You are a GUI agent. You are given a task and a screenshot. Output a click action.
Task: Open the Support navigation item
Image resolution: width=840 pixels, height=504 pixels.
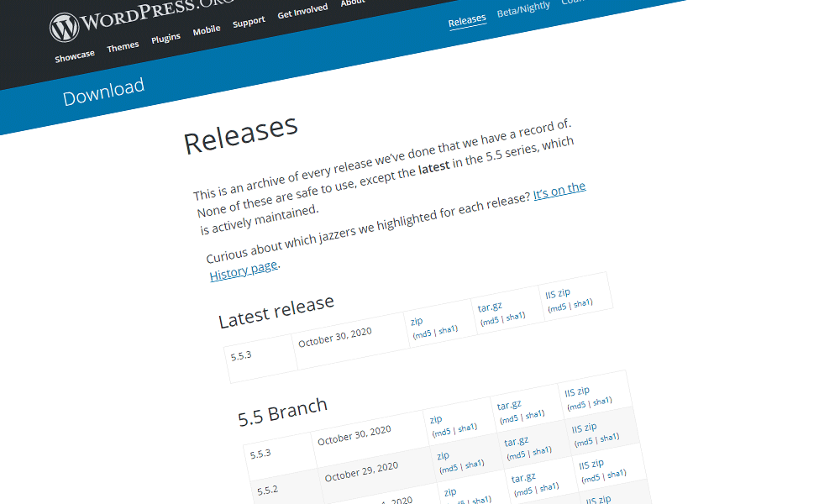point(249,22)
